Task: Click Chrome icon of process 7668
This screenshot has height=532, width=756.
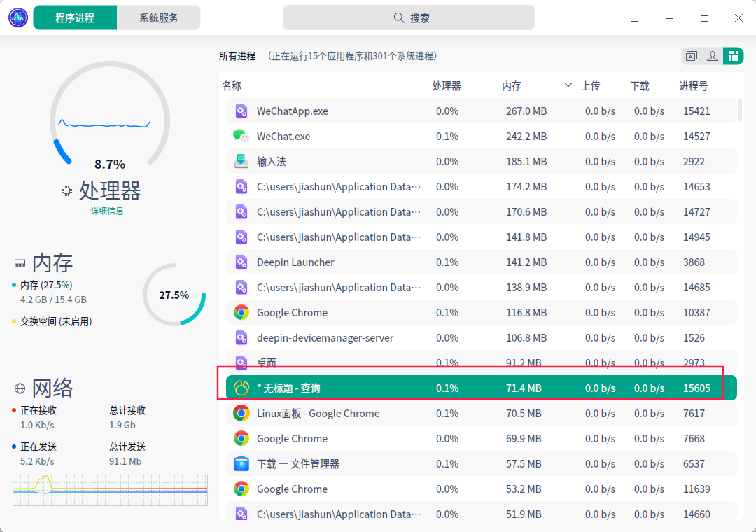Action: click(241, 438)
